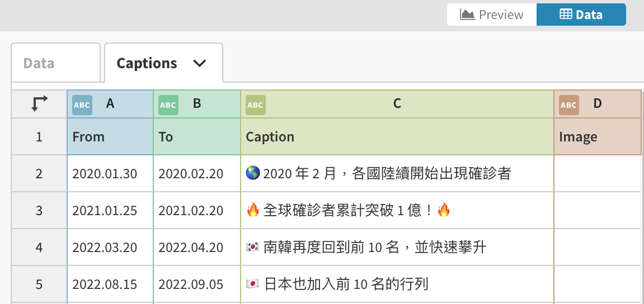644x304 pixels.
Task: Select row number 4 header
Action: pyautogui.click(x=39, y=248)
